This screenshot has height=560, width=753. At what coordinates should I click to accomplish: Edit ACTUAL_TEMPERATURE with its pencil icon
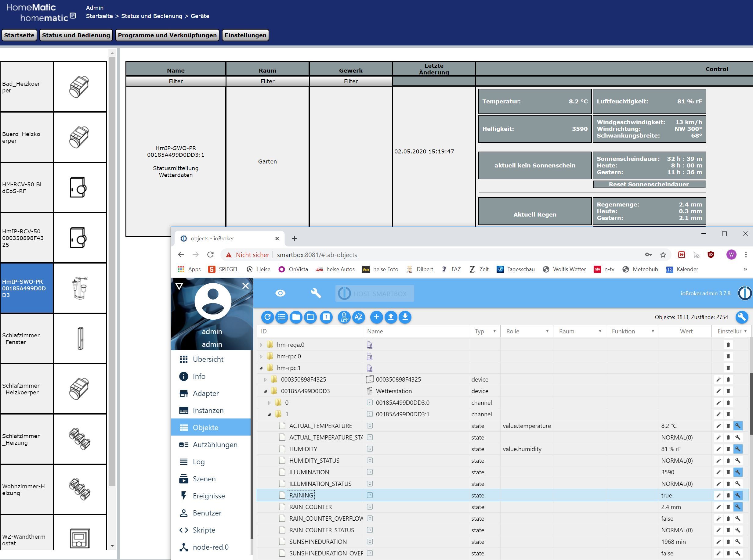pos(719,426)
